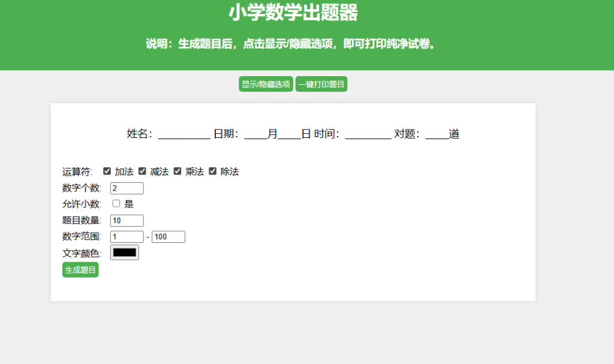Click the 姓名 blank line on the worksheet

pos(183,134)
